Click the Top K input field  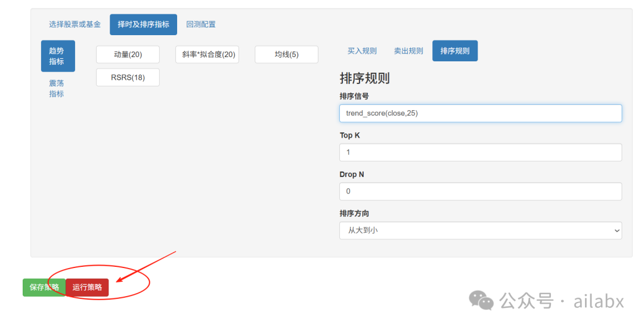[481, 152]
